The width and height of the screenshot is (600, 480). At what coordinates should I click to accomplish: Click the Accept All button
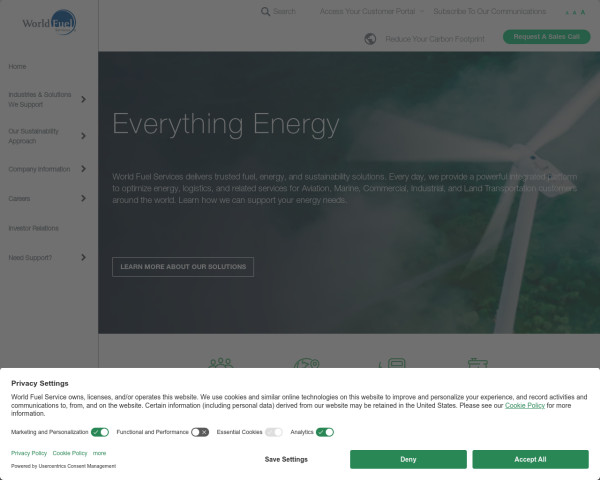[x=530, y=459]
